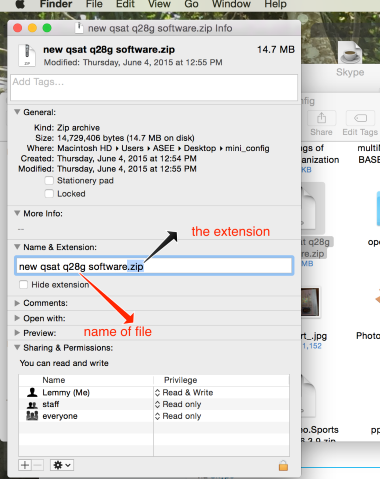
Task: Select the staff group row
Action: (154, 404)
